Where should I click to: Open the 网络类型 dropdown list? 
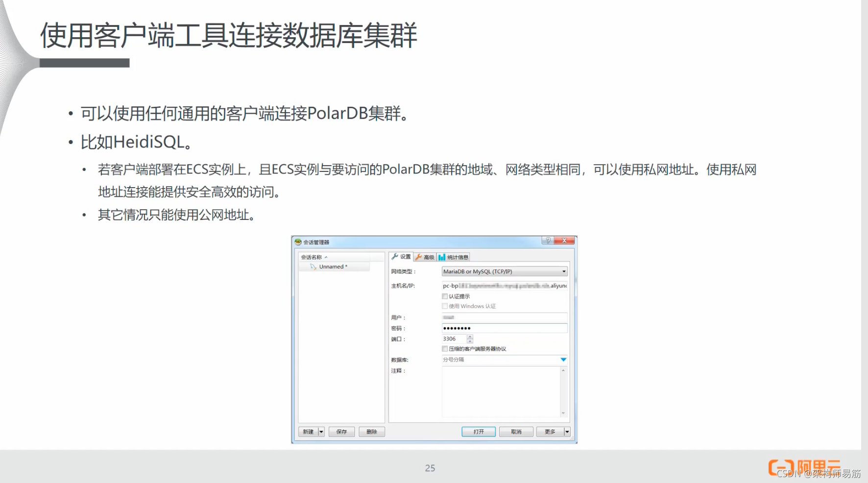click(x=505, y=271)
